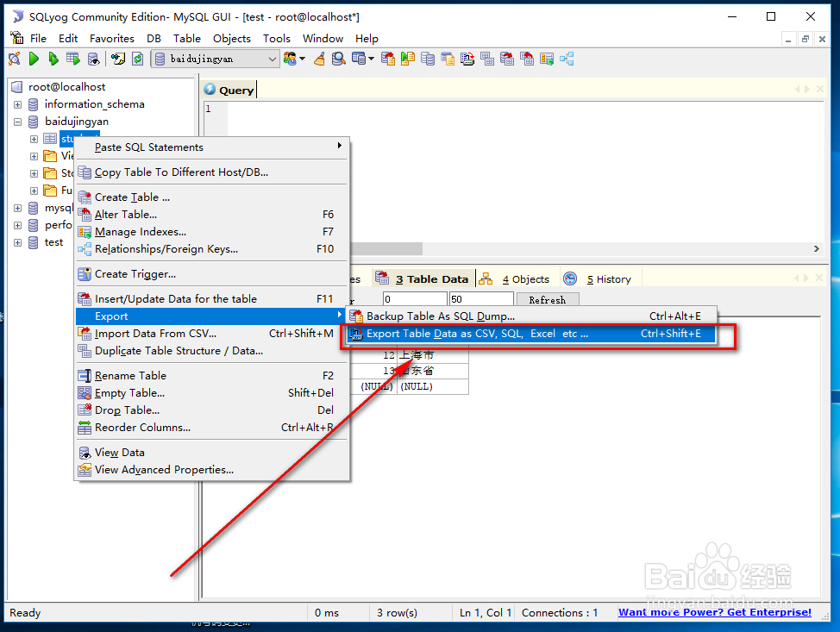Open the baidujingyan database combo box
Screen dimensions: 840x632
click(216, 59)
